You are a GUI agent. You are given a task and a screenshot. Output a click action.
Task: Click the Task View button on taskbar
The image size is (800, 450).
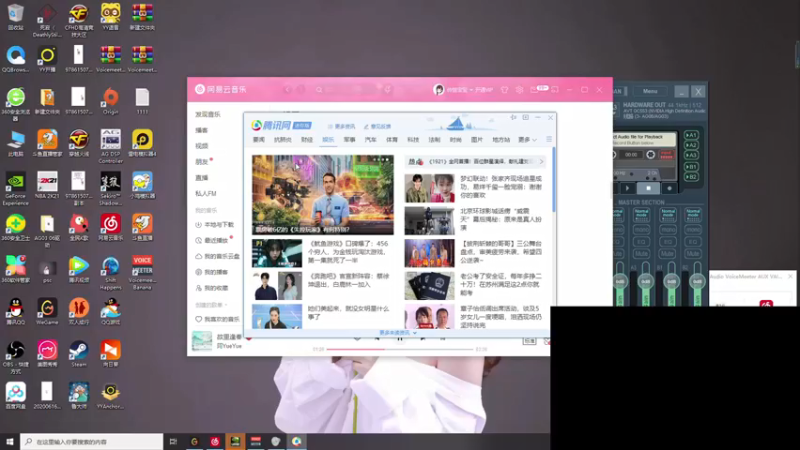point(173,441)
